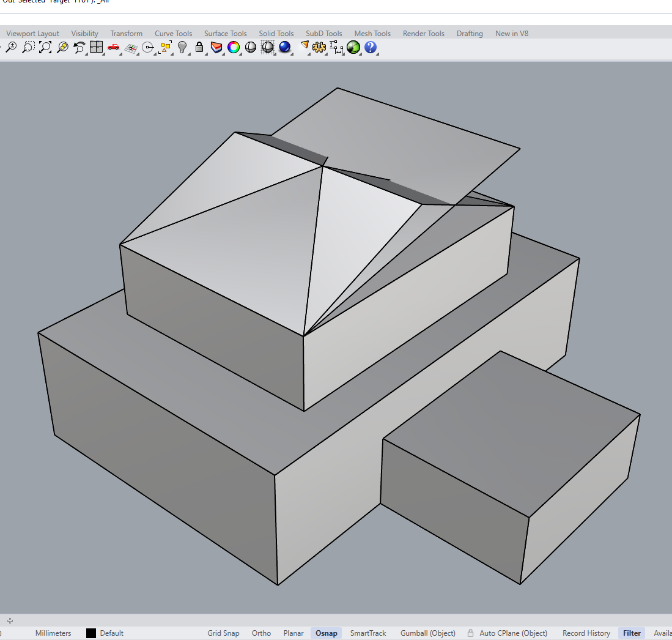Viewport: 672px width, 640px height.
Task: Click the blue sphere render icon
Action: 284,47
